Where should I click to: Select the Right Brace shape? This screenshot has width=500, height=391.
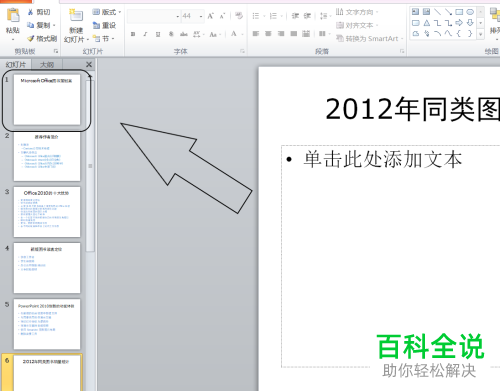[x=470, y=33]
